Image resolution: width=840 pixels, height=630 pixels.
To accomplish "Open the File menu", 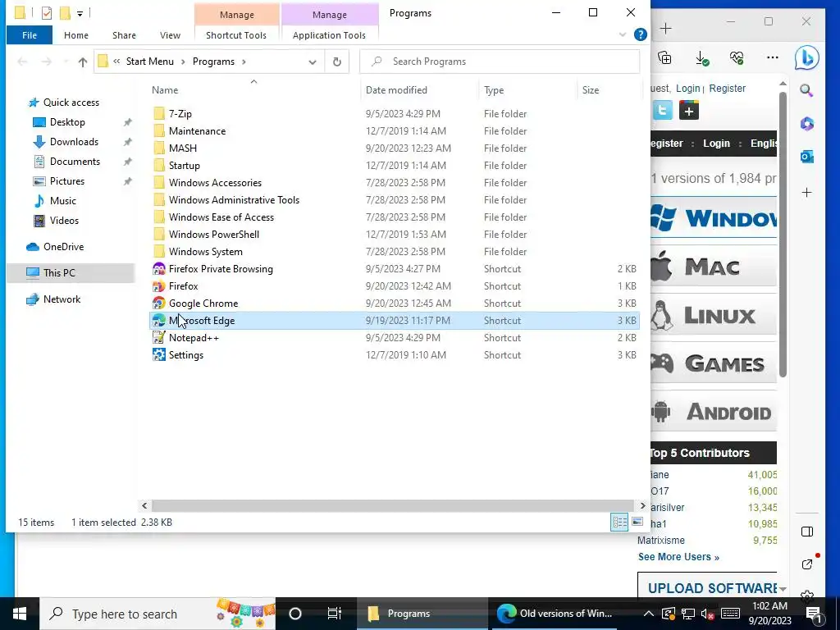I will [30, 35].
